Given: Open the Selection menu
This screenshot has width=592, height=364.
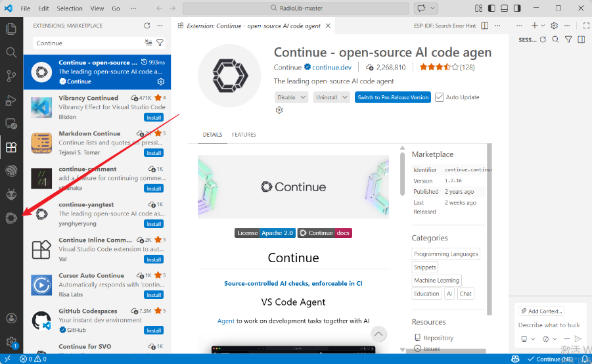Looking at the screenshot, I should pos(70,8).
